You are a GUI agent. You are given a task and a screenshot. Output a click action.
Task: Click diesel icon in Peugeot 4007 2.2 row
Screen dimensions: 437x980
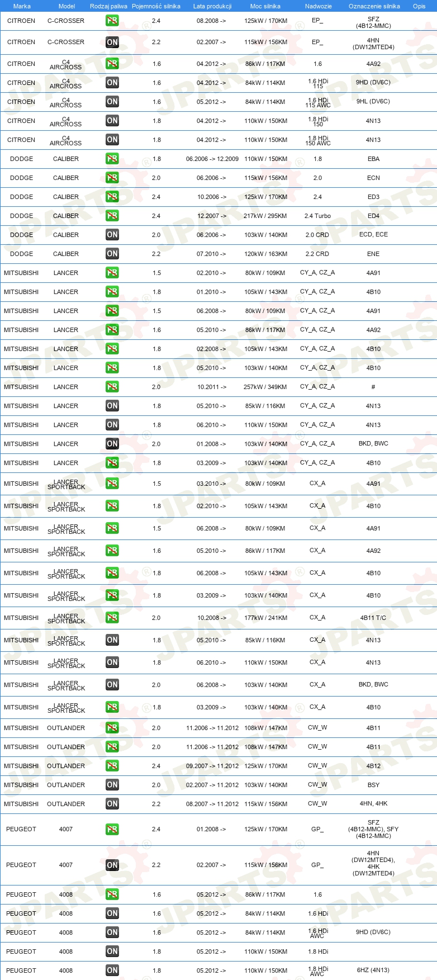click(112, 865)
